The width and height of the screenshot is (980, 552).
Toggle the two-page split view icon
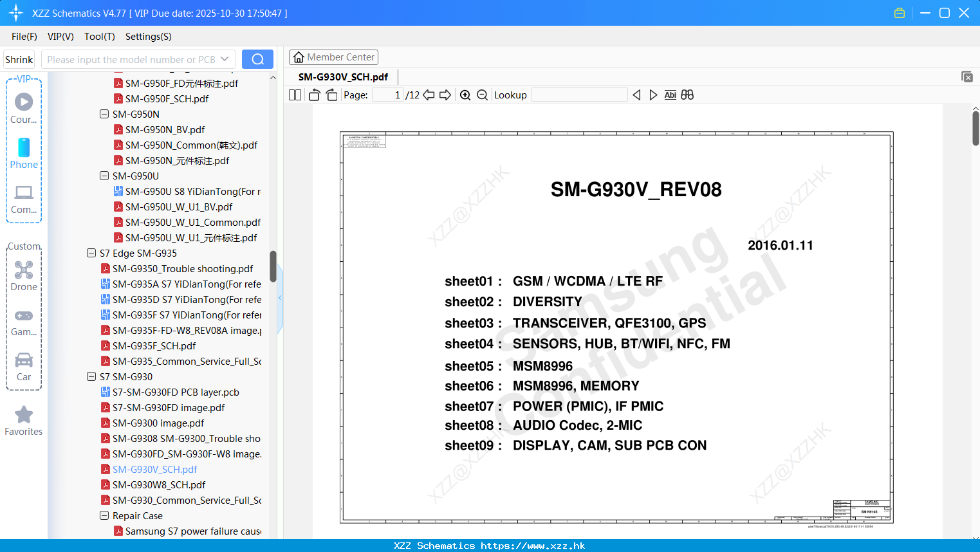(x=295, y=95)
